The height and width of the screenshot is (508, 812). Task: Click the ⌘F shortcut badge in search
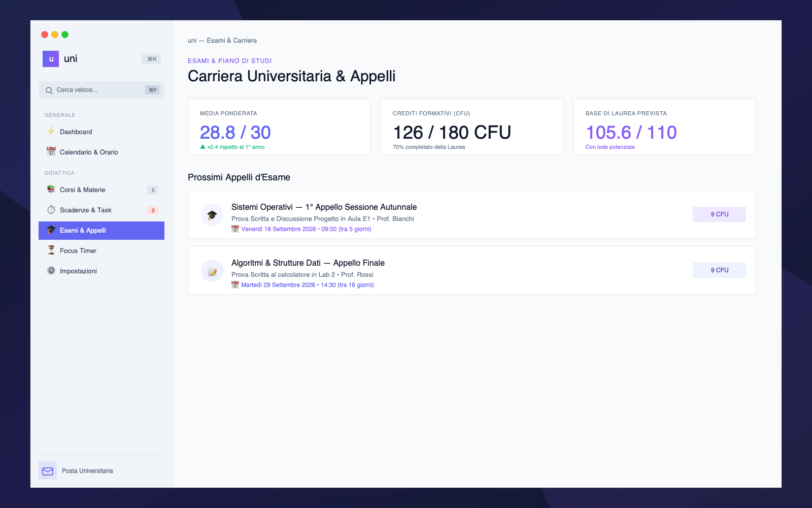(x=152, y=90)
